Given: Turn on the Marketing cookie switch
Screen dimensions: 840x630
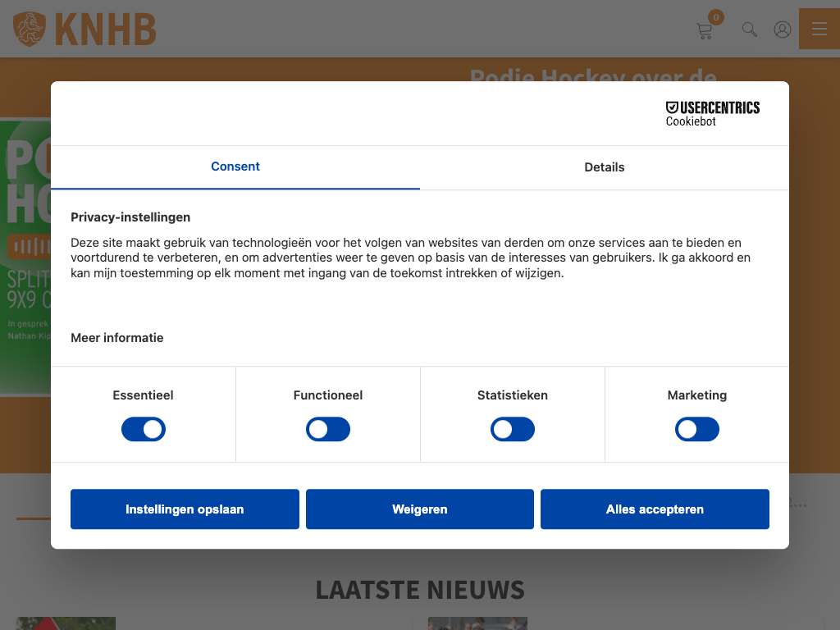Looking at the screenshot, I should click(697, 429).
